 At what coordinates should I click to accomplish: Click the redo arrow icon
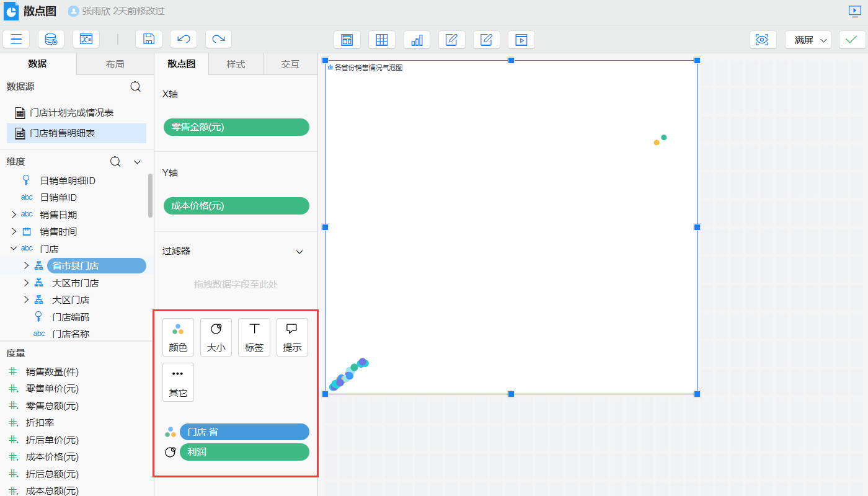pyautogui.click(x=218, y=40)
